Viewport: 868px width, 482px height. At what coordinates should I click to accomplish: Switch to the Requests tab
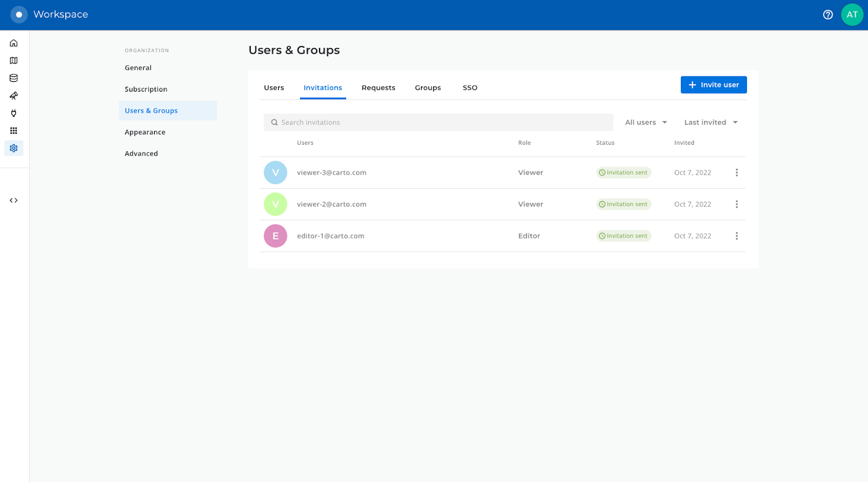[x=378, y=88]
